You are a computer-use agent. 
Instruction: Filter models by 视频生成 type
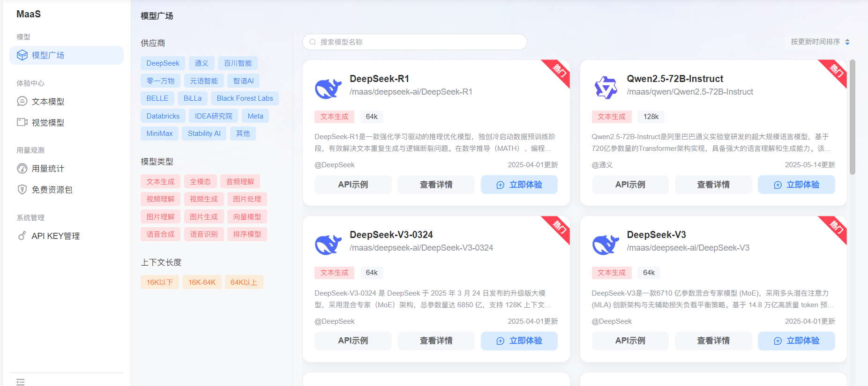[204, 199]
